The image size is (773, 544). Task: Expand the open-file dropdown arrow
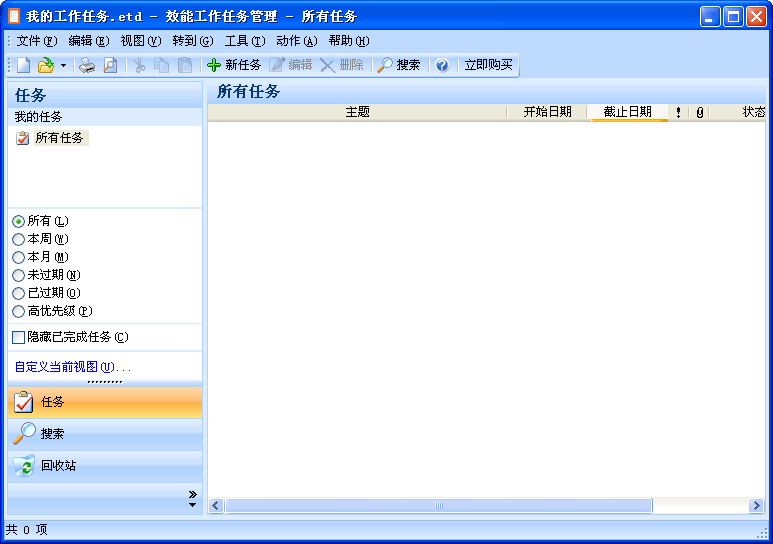click(x=63, y=65)
